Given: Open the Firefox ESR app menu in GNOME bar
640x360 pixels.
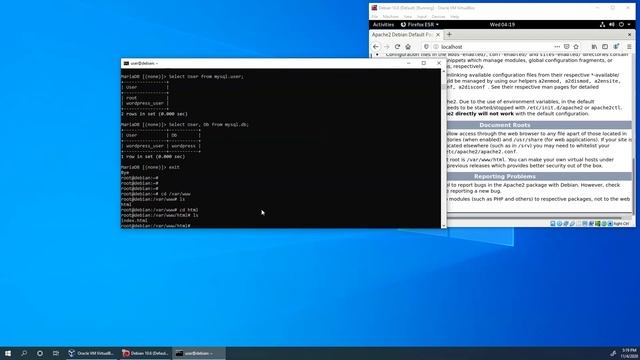Looking at the screenshot, I should [420, 24].
